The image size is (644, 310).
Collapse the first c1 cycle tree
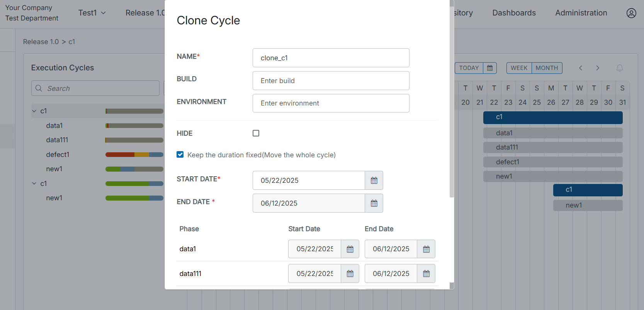[x=34, y=111]
